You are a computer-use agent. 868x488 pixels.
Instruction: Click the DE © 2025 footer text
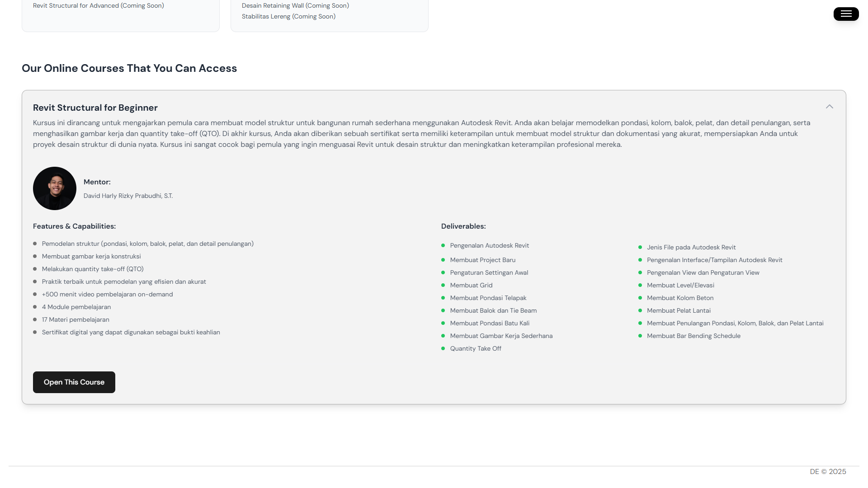coord(828,472)
